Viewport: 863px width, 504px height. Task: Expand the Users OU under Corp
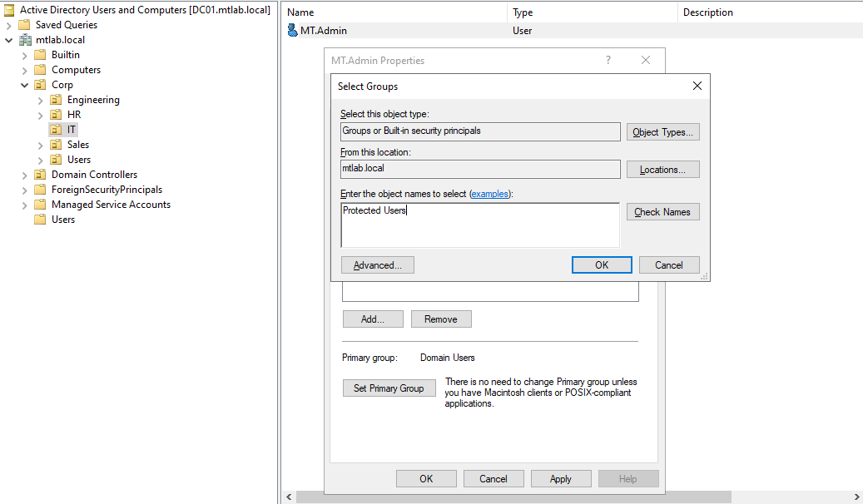(x=40, y=161)
